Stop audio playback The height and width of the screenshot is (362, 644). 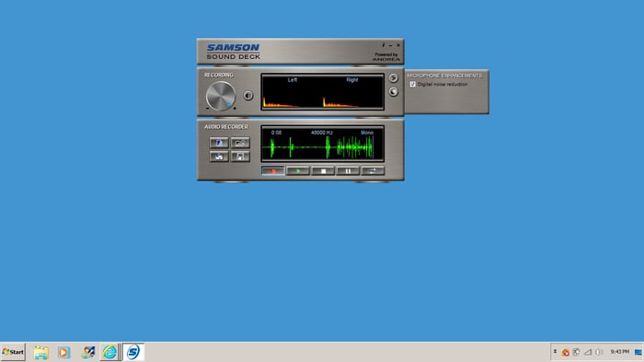[323, 170]
